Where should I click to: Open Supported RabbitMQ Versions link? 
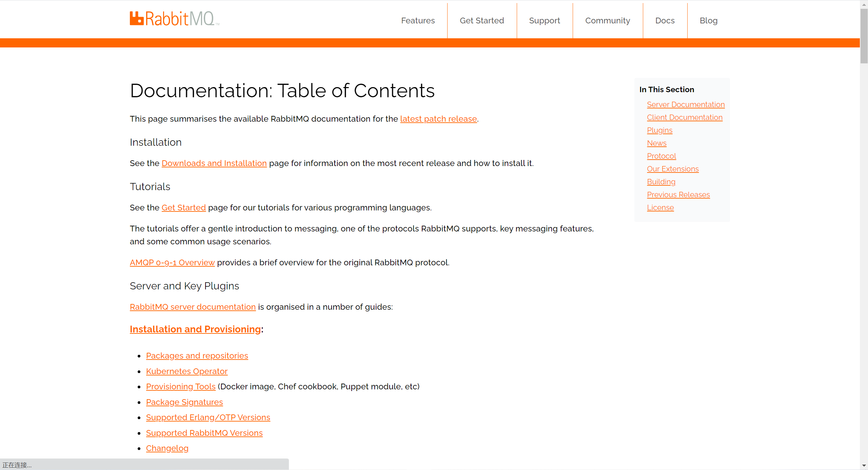pos(204,433)
